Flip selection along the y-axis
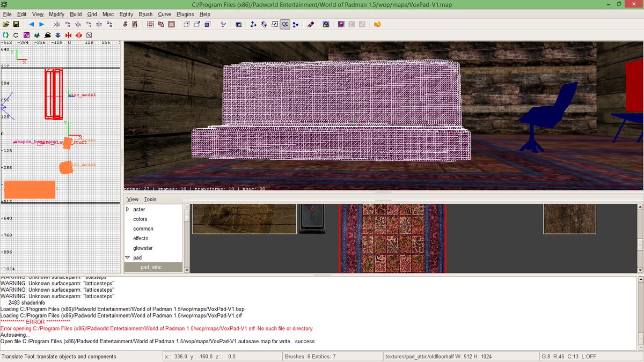Viewport: 644px width, 362px height. coord(78,24)
